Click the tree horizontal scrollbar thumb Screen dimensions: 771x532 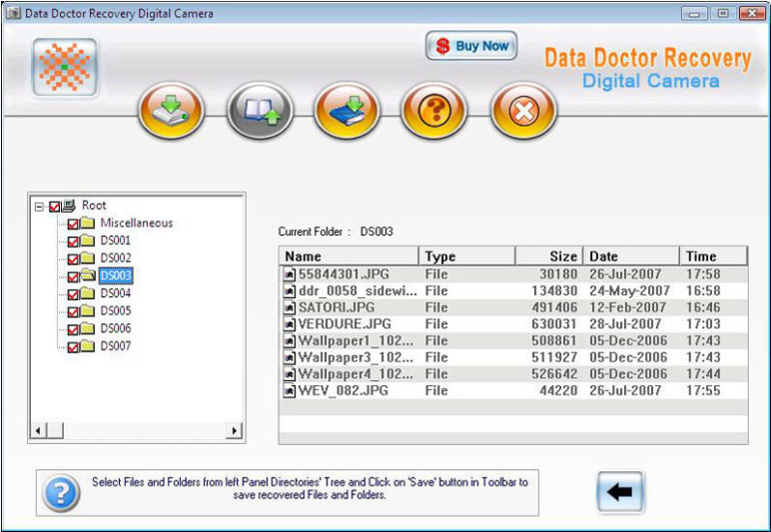(55, 430)
